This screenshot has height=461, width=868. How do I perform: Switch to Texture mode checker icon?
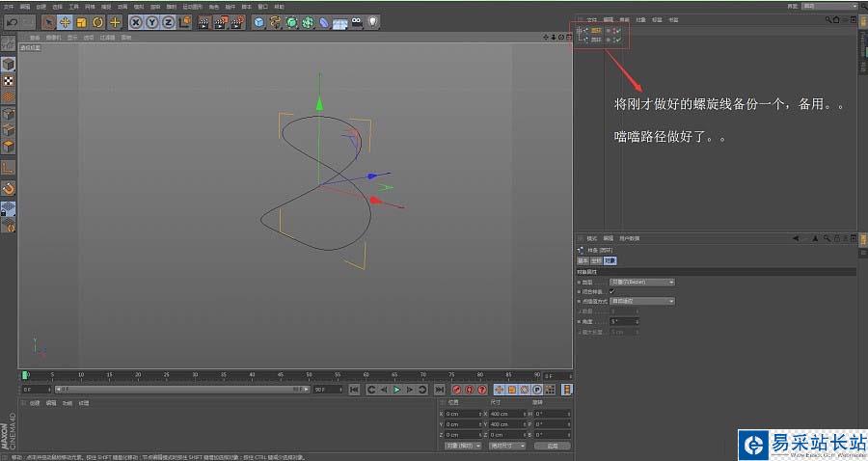8,81
